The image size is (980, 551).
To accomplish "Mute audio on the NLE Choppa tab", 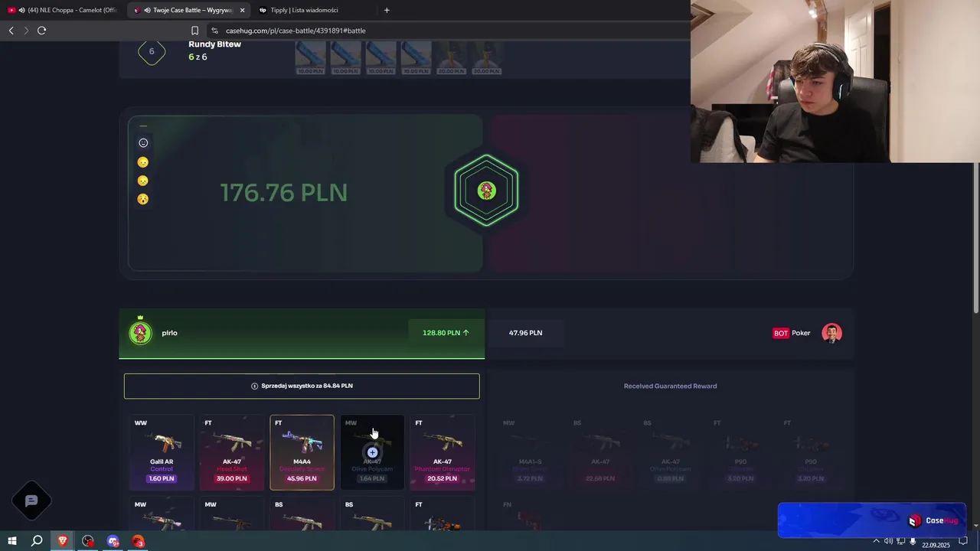I will (x=21, y=10).
